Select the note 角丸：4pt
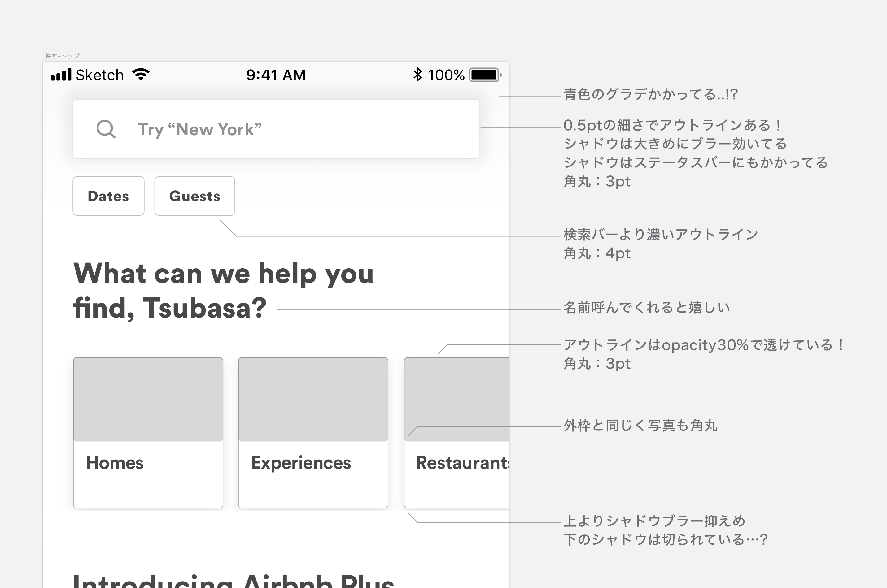 click(x=597, y=253)
